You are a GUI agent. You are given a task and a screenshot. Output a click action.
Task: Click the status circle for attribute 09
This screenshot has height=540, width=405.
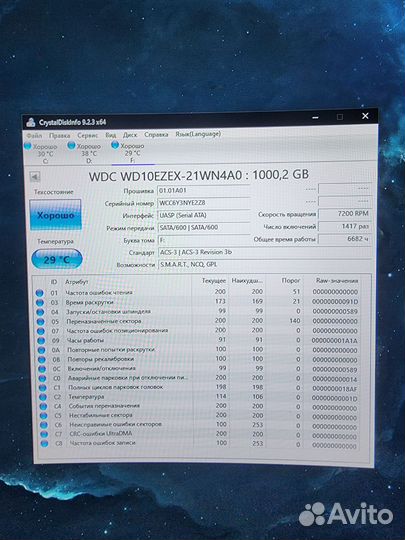click(41, 341)
